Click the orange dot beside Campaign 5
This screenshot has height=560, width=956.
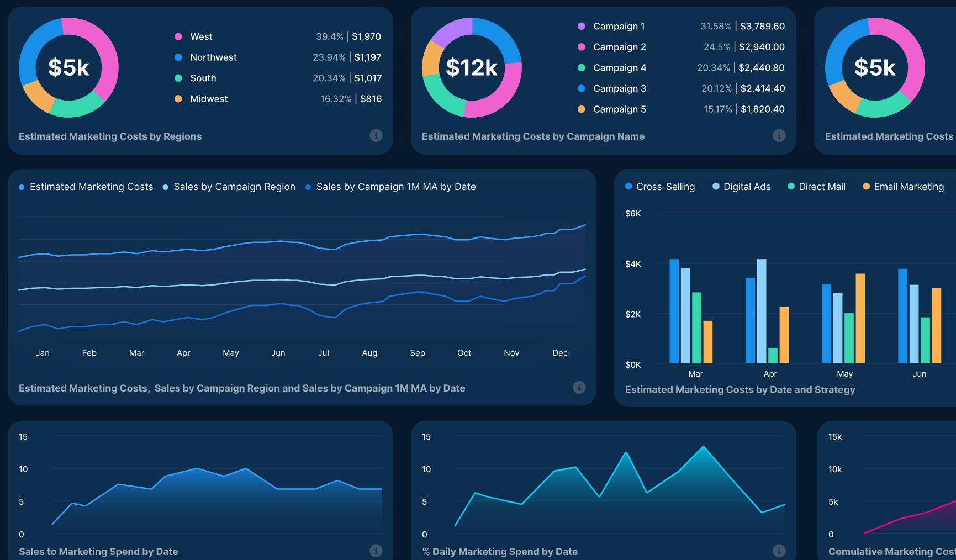[x=580, y=109]
